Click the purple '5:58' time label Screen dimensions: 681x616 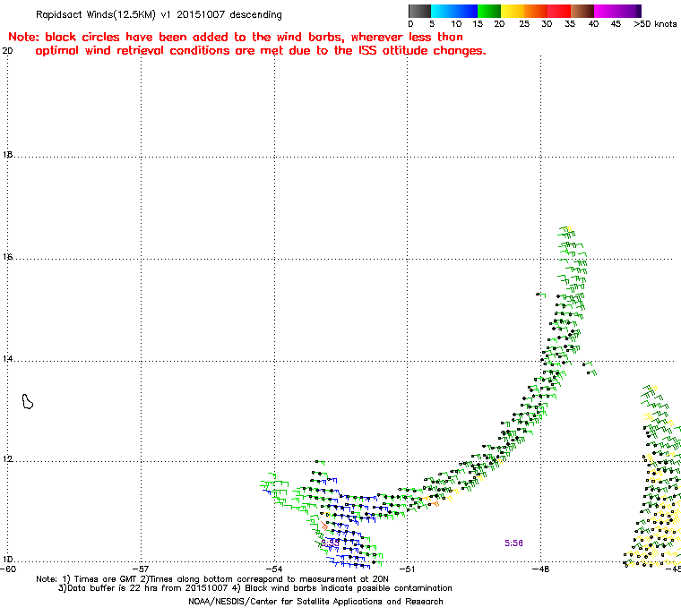click(513, 543)
